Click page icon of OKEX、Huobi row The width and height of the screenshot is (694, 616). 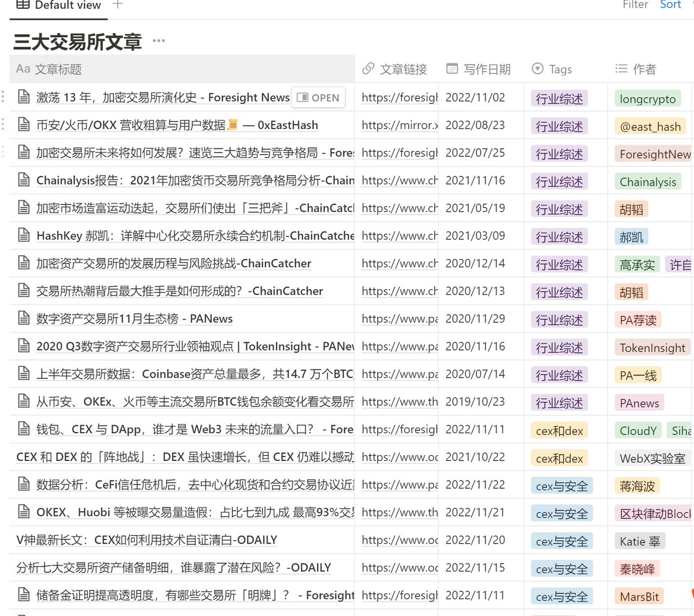(24, 512)
